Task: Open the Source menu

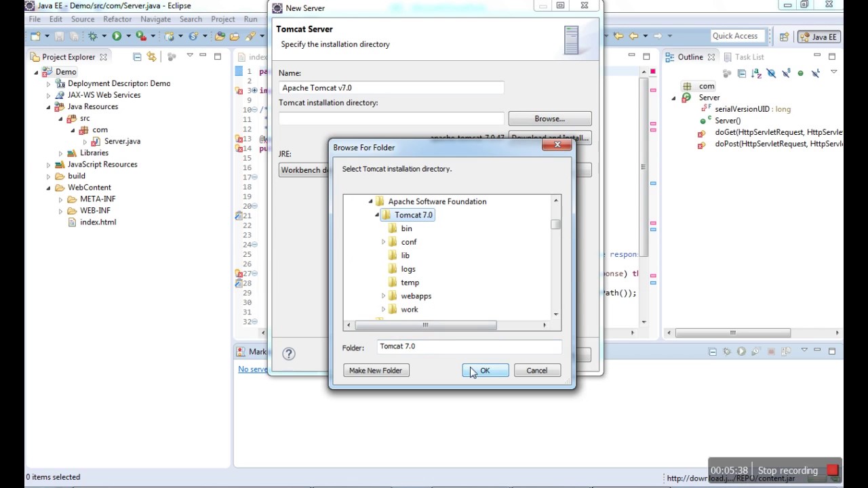Action: [83, 19]
